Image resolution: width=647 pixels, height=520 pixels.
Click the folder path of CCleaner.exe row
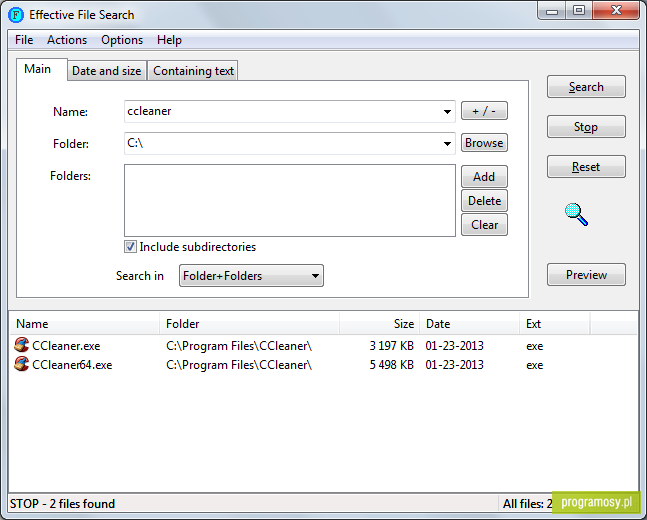[x=239, y=346]
